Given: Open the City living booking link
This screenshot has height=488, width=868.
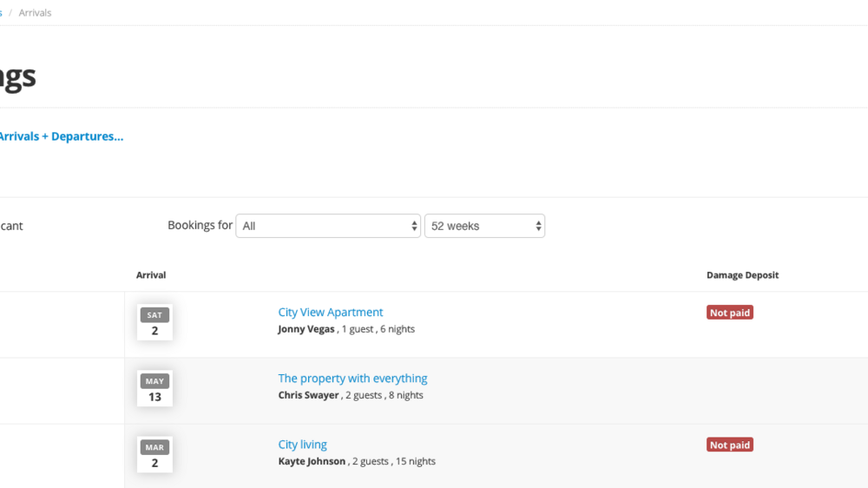Looking at the screenshot, I should (x=302, y=445).
